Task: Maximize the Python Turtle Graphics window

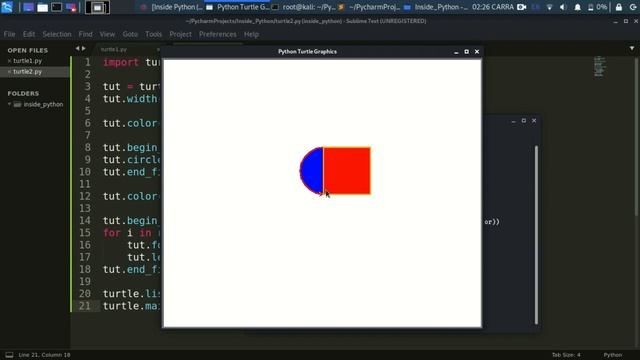Action: (467, 52)
